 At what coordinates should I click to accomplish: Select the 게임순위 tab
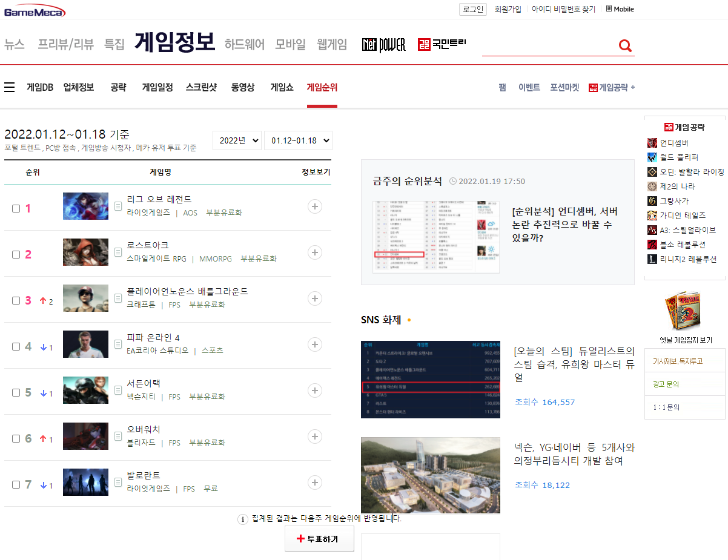(x=322, y=87)
